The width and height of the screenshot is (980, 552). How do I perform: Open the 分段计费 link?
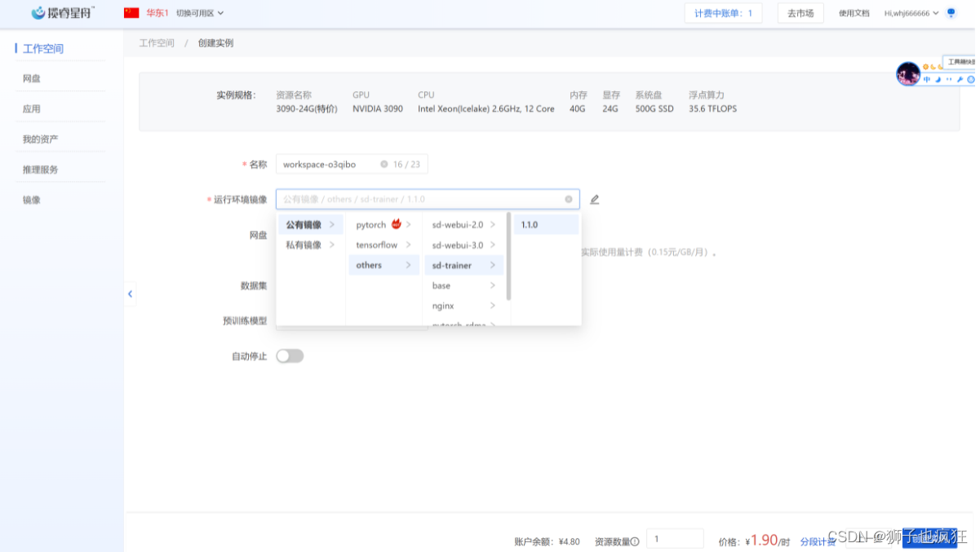click(x=818, y=541)
